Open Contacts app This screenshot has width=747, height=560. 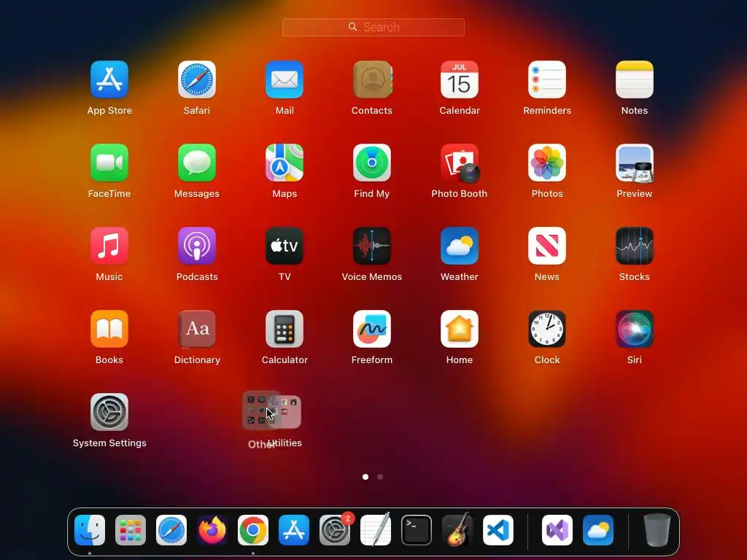372,79
